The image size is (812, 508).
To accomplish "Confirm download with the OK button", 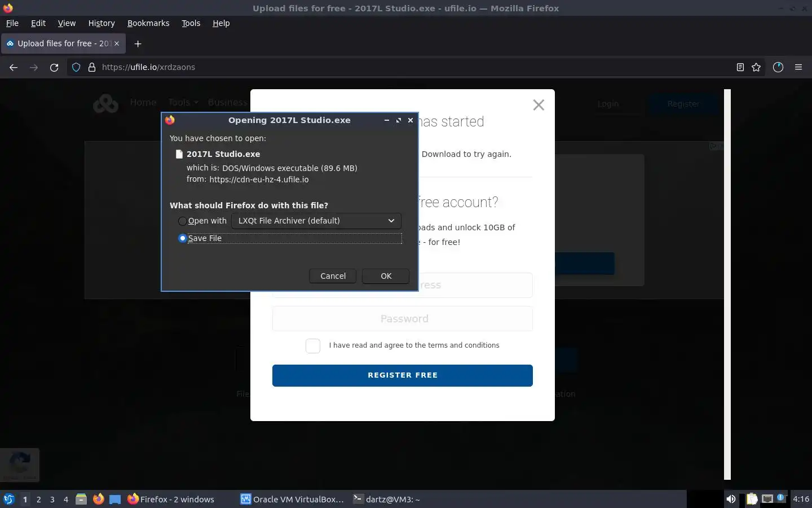I will (386, 276).
